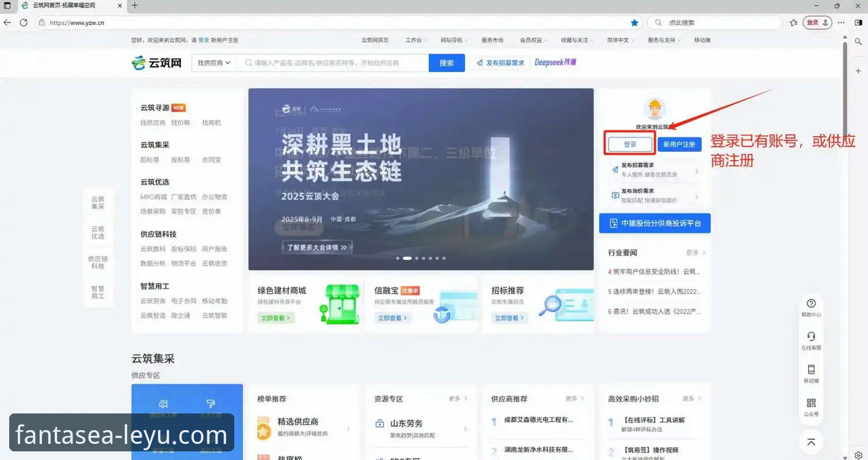Click the 发布招募需求 button beside search
Viewport: 868px width, 460px height.
pyautogui.click(x=500, y=63)
